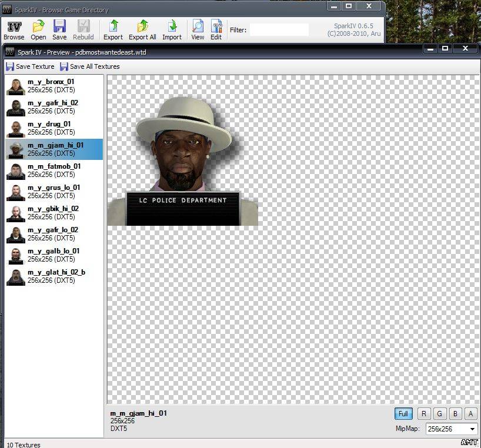Viewport: 481px width, 448px height.
Task: Focus the Filter text field
Action: point(279,30)
